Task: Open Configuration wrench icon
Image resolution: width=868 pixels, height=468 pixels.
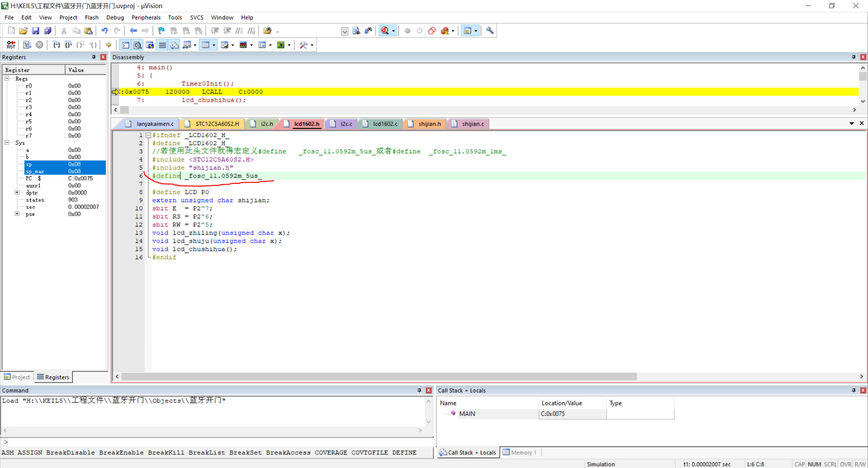Action: pyautogui.click(x=490, y=31)
